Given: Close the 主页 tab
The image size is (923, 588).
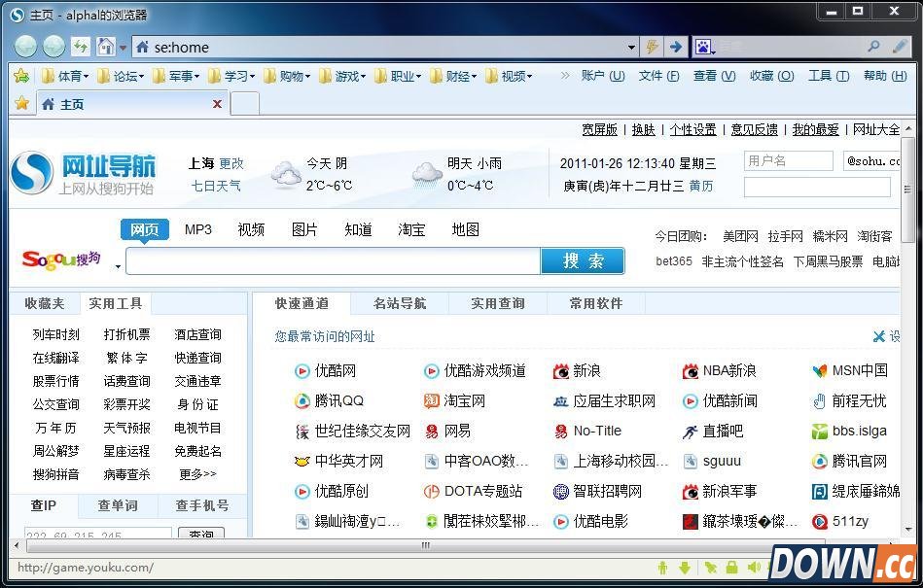Looking at the screenshot, I should pyautogui.click(x=217, y=104).
